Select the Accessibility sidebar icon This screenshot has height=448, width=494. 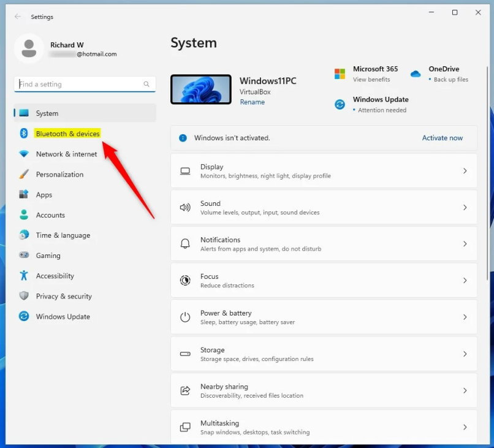[x=24, y=276]
